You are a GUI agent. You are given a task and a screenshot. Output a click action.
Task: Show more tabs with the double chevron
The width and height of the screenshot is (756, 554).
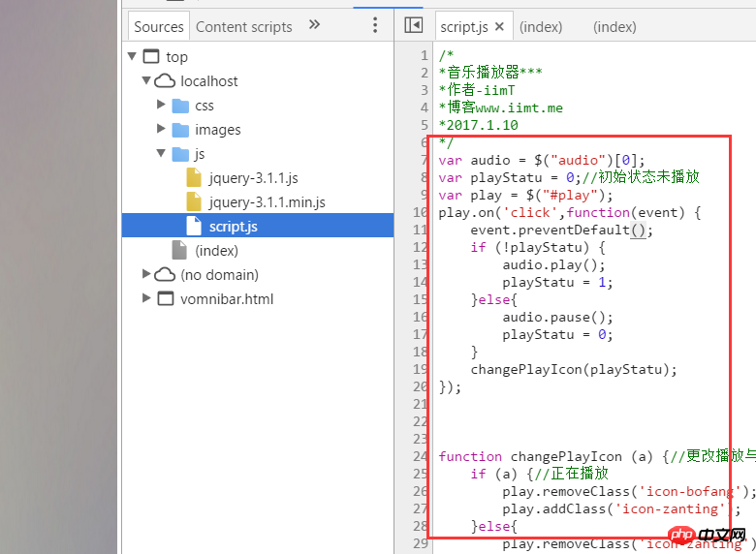[314, 25]
